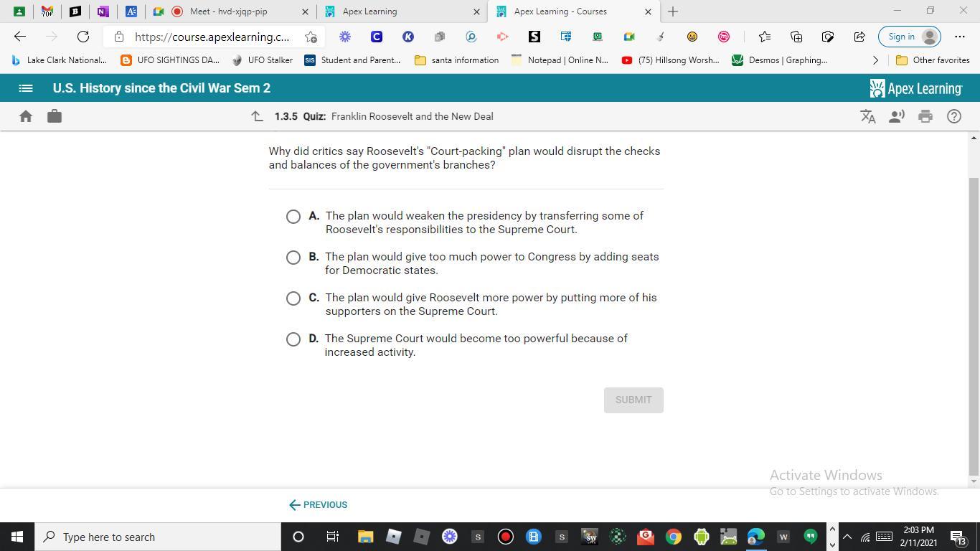This screenshot has height=551, width=980.
Task: Go back in the browser
Action: pyautogui.click(x=20, y=37)
